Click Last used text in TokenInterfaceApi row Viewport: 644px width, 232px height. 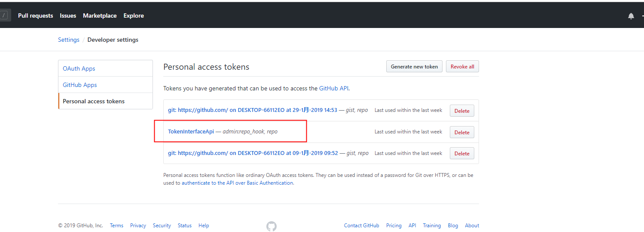408,132
